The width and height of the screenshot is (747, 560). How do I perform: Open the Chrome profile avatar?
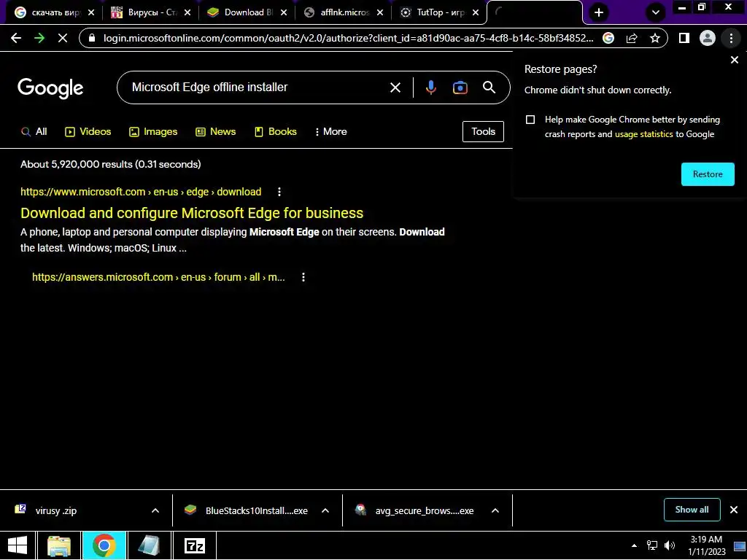[x=708, y=38]
